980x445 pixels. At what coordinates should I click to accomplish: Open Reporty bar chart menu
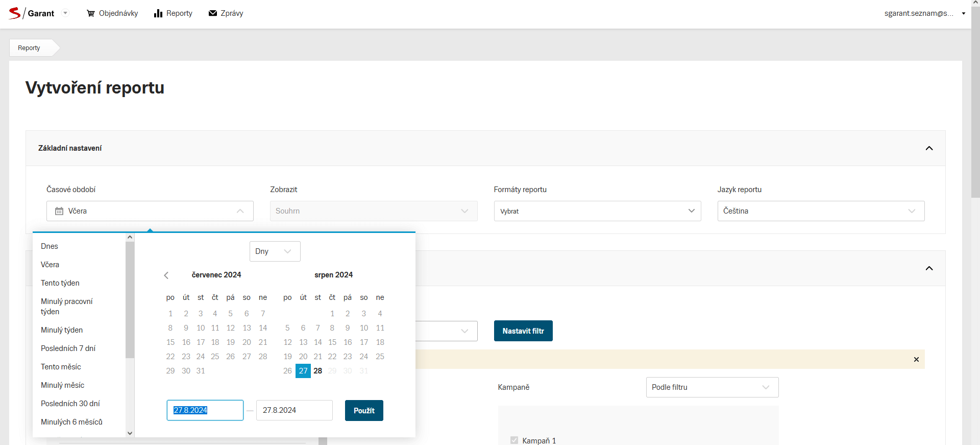click(173, 13)
